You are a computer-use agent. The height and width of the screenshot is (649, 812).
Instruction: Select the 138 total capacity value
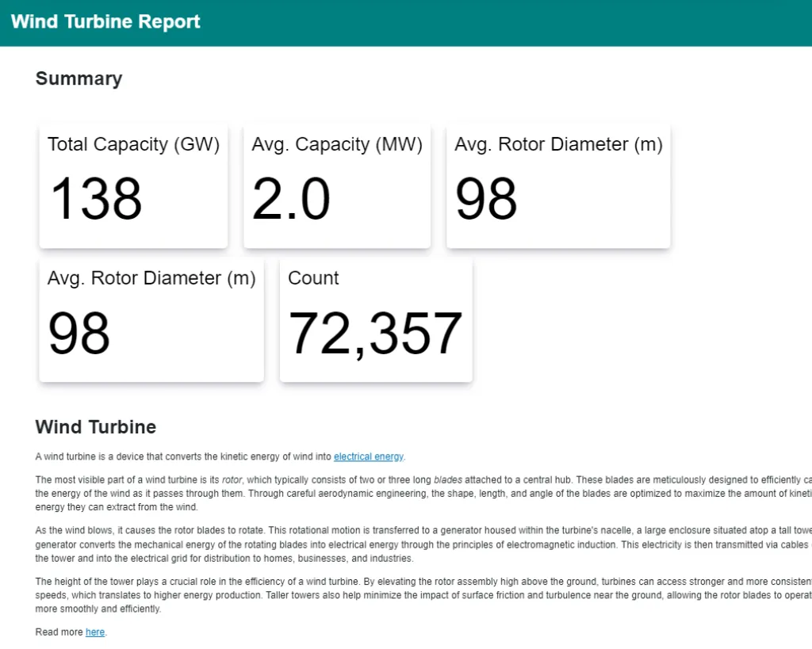[96, 198]
